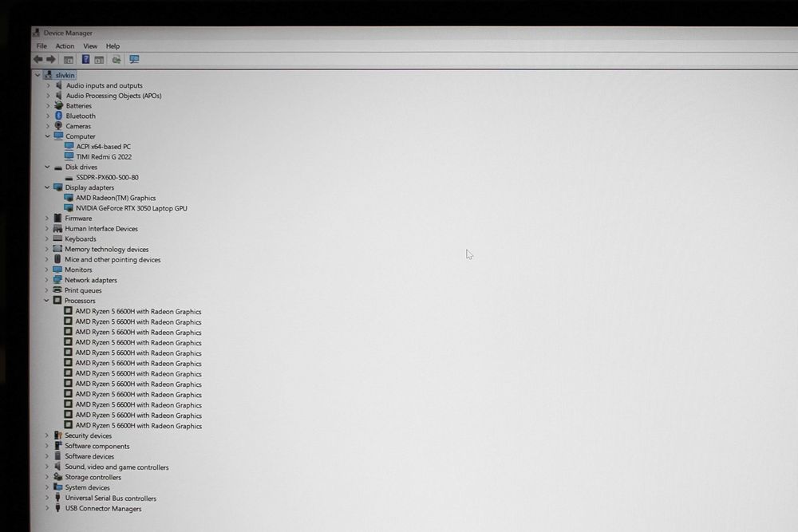Open Help via the blue question-mark icon
Image resolution: width=798 pixels, height=532 pixels.
85,60
